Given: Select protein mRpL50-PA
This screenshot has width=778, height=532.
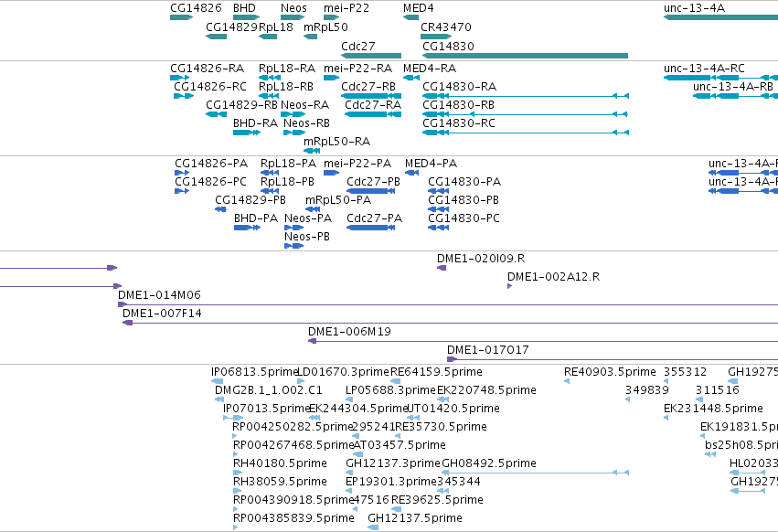Looking at the screenshot, I should coord(313,209).
